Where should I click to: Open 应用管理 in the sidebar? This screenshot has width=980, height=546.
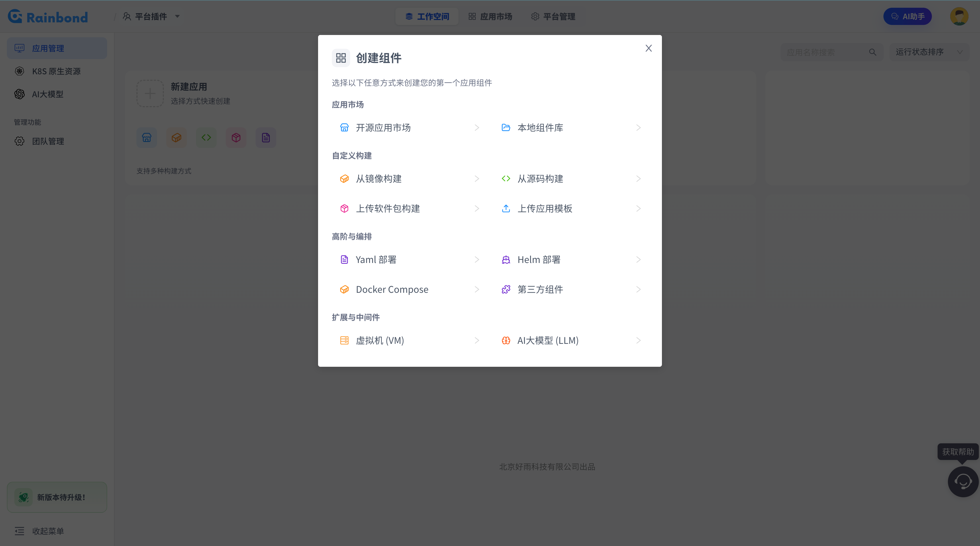point(57,48)
